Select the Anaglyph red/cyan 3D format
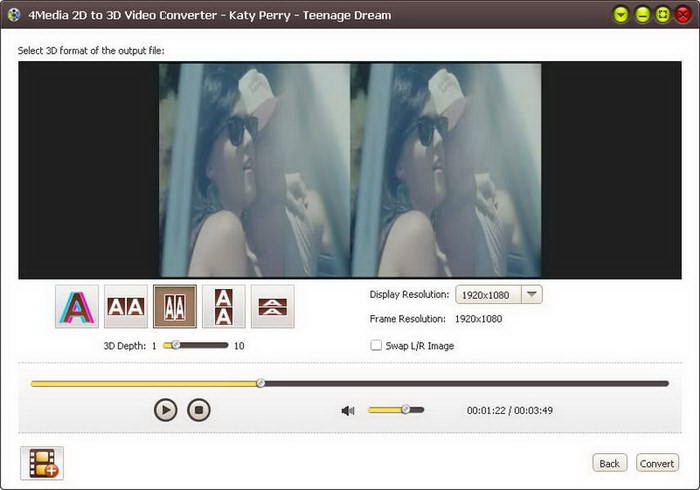 [77, 307]
